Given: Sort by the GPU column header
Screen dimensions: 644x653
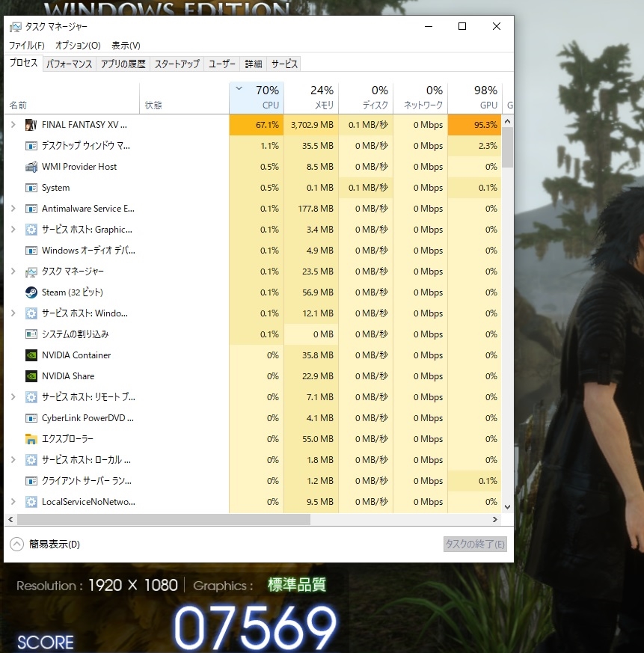Looking at the screenshot, I should [x=475, y=98].
